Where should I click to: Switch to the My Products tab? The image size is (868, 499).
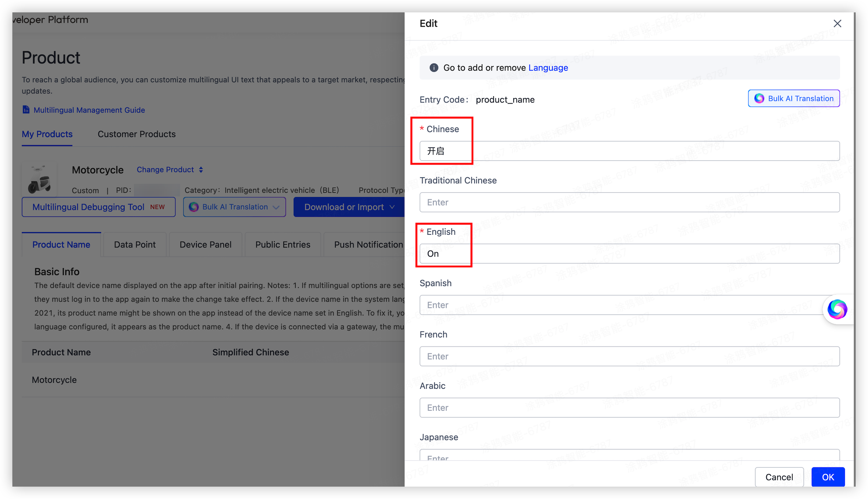[x=47, y=134]
